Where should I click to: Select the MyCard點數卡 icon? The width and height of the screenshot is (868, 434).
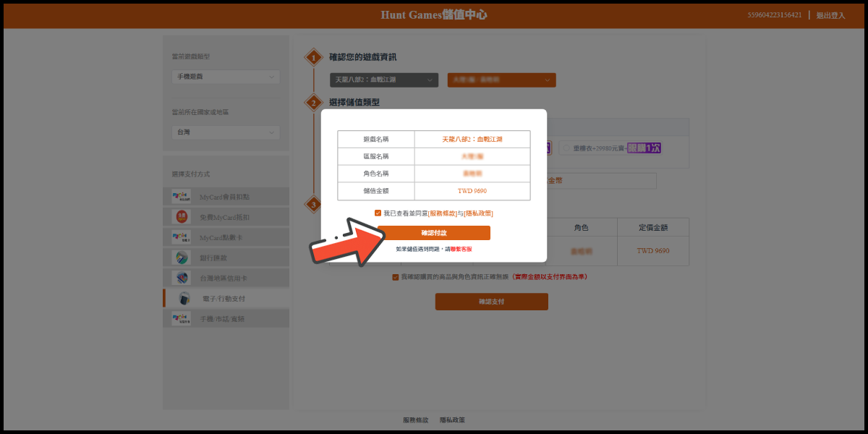click(x=181, y=237)
